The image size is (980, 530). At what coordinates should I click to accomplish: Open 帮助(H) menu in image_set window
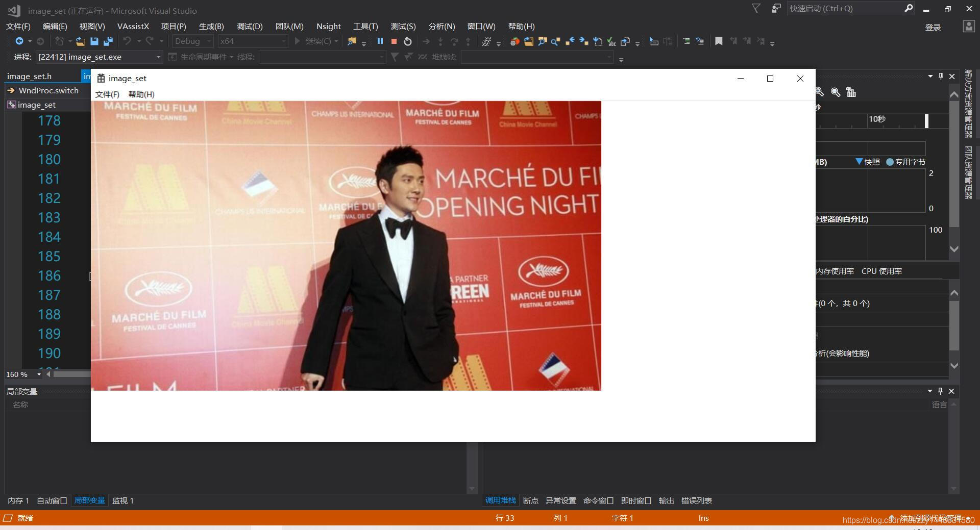point(141,94)
